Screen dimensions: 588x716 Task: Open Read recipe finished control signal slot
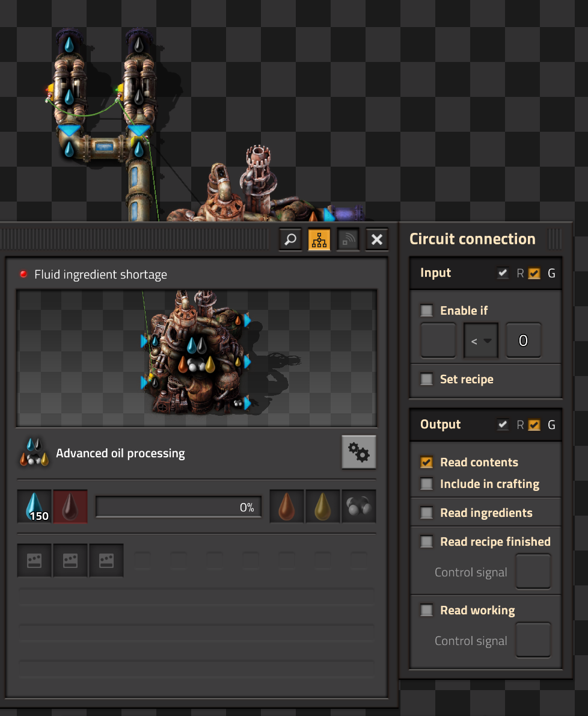pos(533,571)
